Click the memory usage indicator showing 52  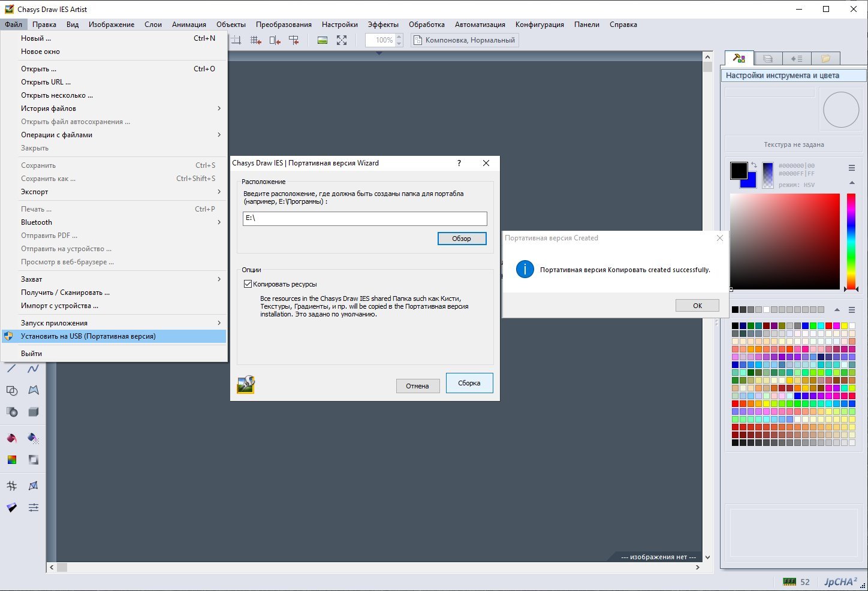coord(797,582)
